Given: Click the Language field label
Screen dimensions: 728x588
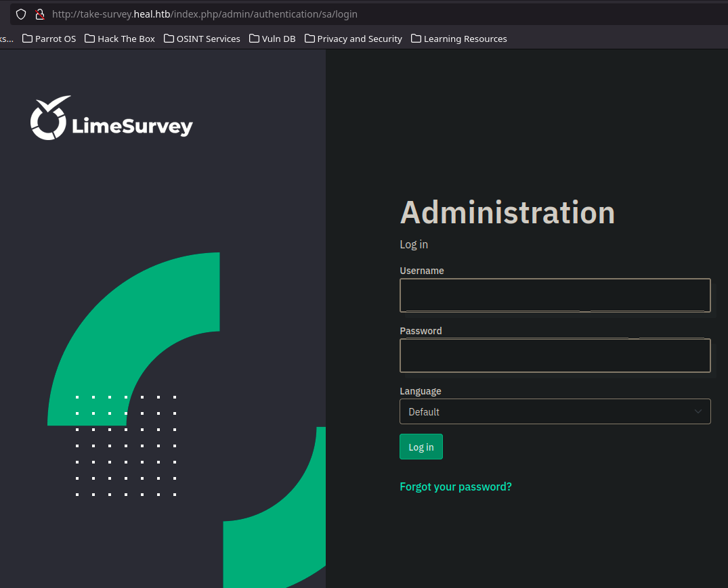Looking at the screenshot, I should tap(420, 391).
